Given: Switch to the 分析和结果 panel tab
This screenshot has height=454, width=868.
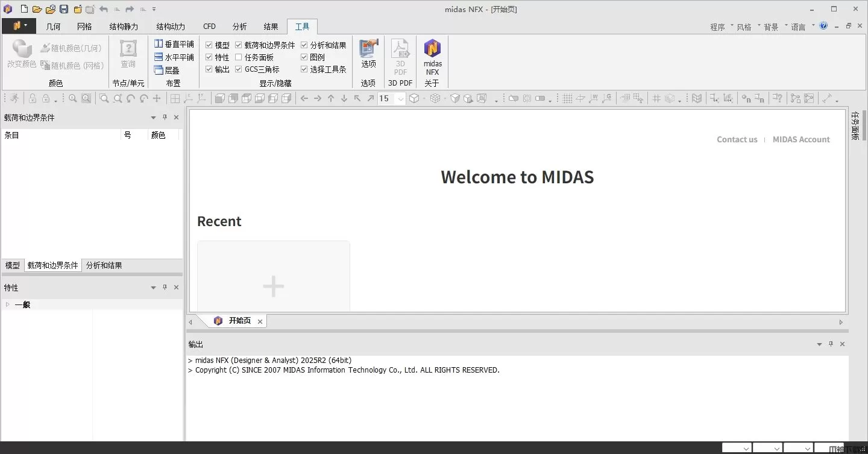Looking at the screenshot, I should click(x=104, y=265).
